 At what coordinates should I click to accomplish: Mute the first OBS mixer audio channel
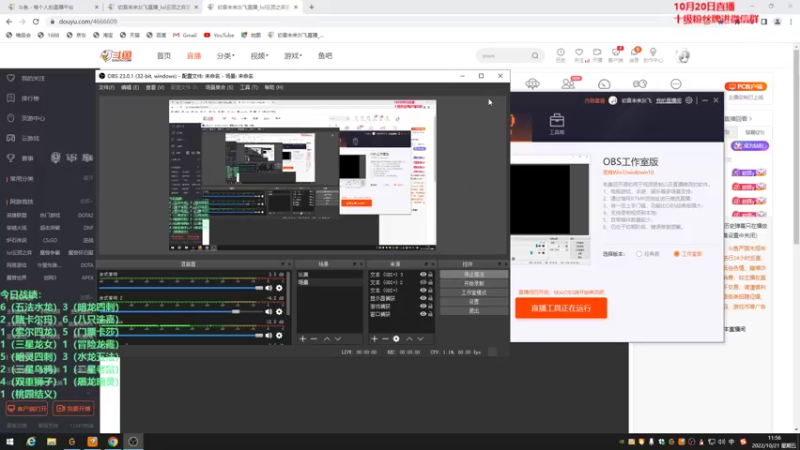point(269,288)
